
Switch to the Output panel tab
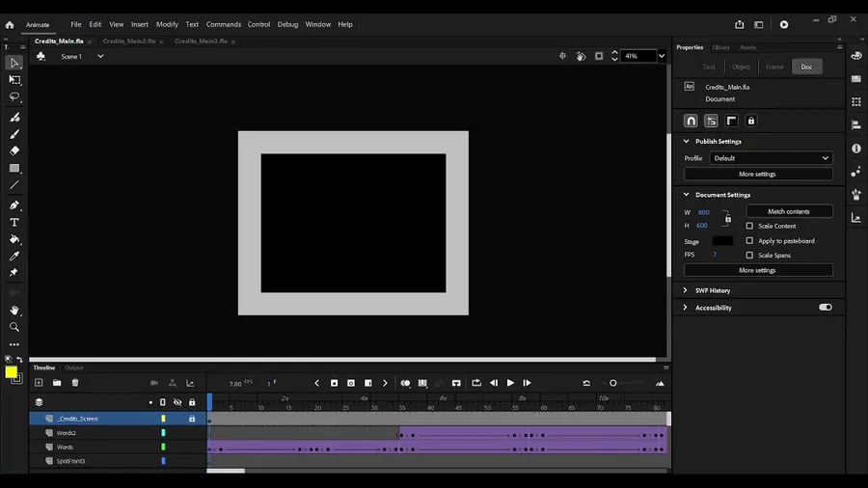point(74,367)
